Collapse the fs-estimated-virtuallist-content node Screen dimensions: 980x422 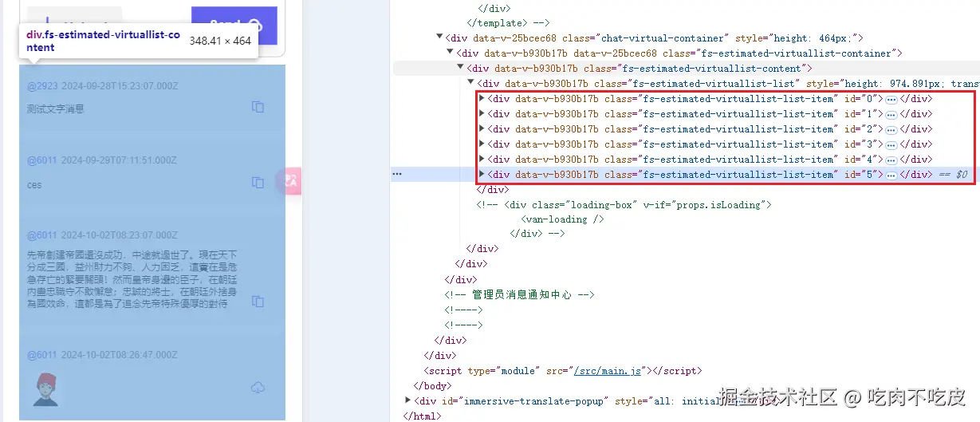tap(460, 68)
